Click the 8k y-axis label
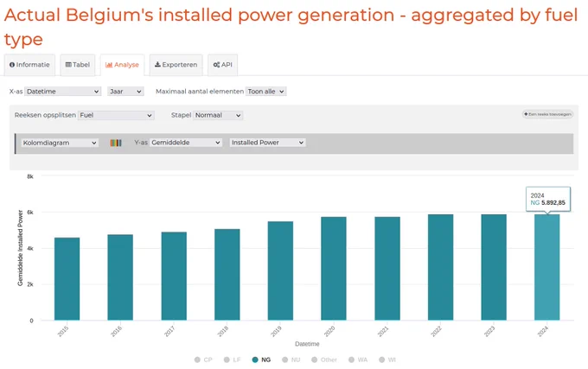This screenshot has width=588, height=369. [30, 176]
